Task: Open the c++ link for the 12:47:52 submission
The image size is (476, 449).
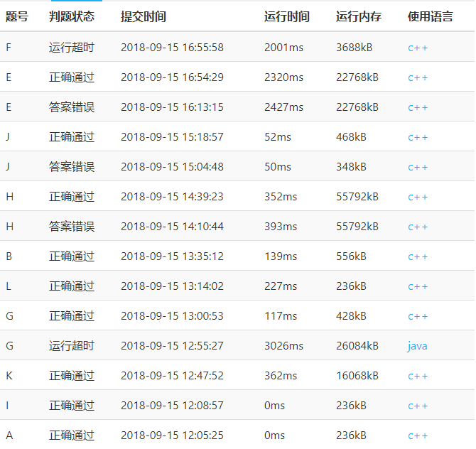Action: [x=418, y=376]
